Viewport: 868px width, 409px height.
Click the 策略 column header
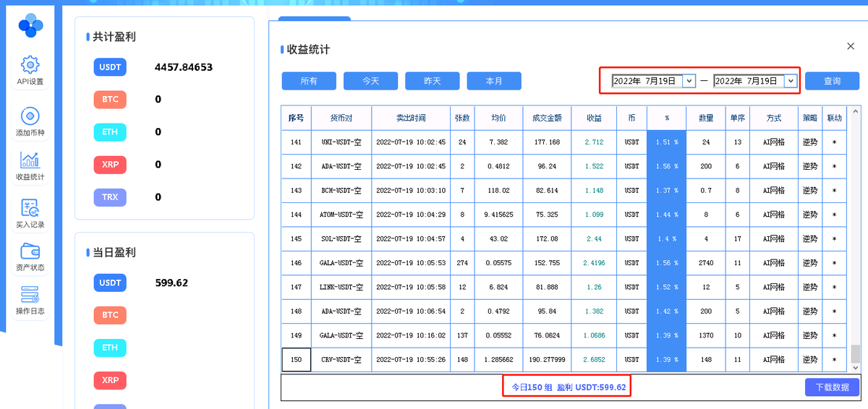[810, 118]
